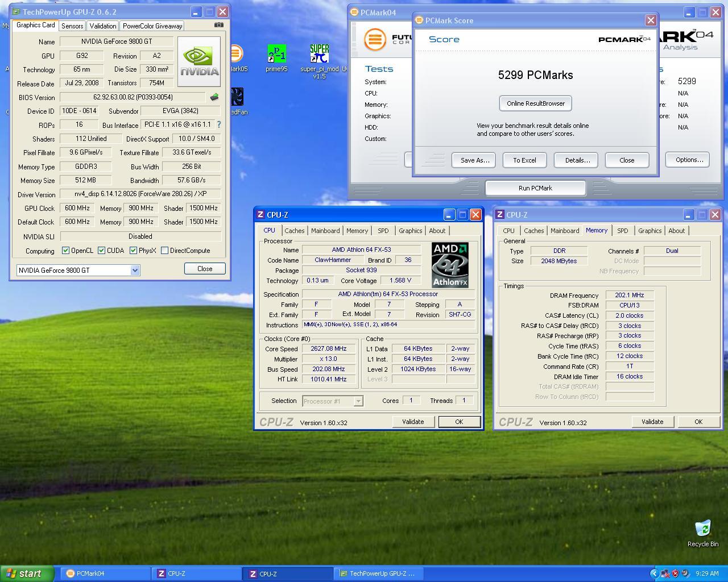Viewport: 728px width, 582px height.
Task: Click the Memory Size 2048 MBytes value
Action: pyautogui.click(x=560, y=261)
